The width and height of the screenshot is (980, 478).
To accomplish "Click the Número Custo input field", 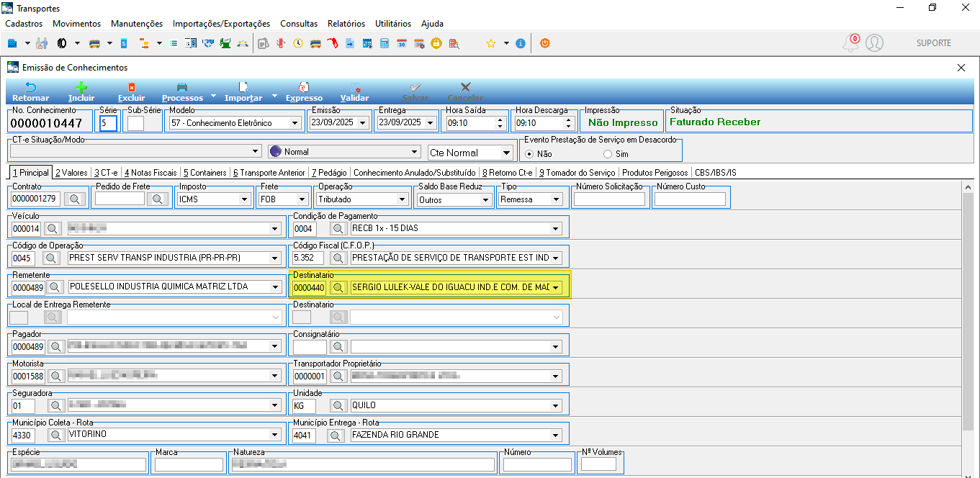I will click(690, 199).
